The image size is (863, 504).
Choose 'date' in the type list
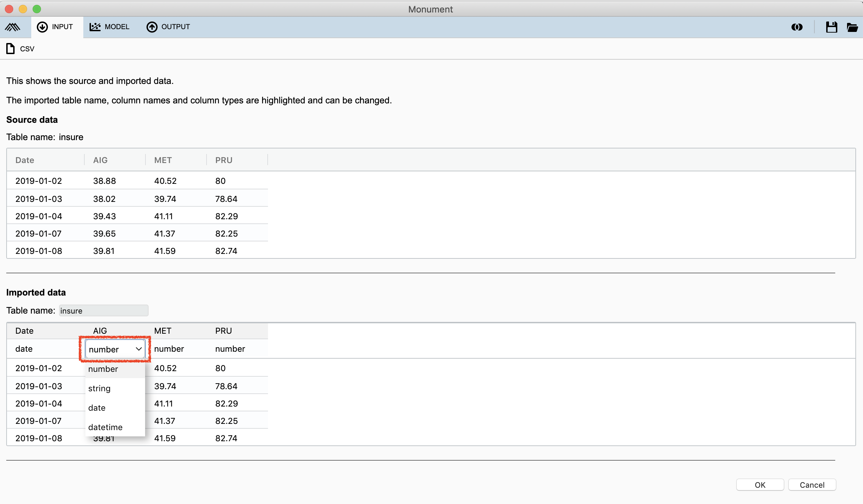pyautogui.click(x=115, y=408)
